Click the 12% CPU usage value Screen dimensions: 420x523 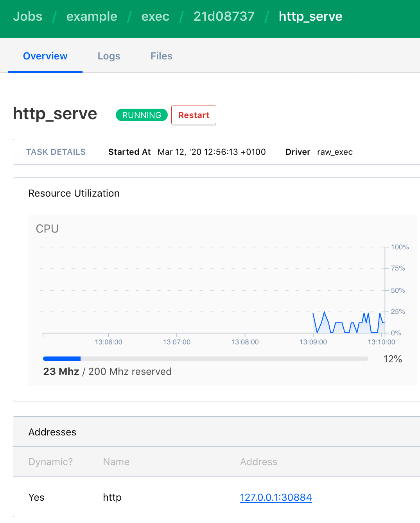tap(393, 359)
